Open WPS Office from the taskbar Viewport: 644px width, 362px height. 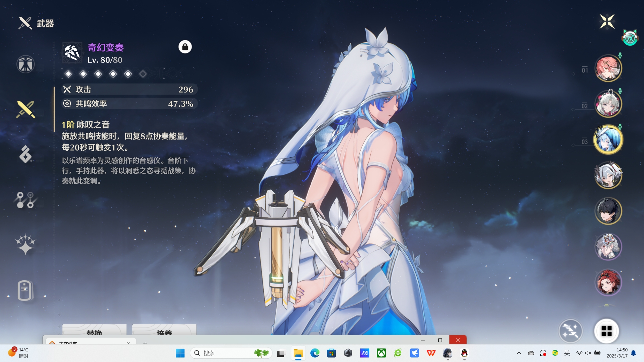point(431,353)
